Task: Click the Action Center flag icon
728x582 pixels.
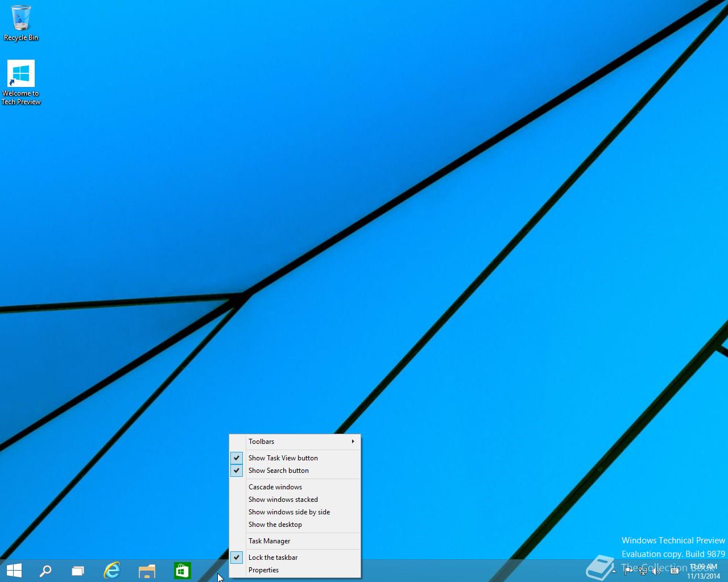Action: pyautogui.click(x=628, y=571)
